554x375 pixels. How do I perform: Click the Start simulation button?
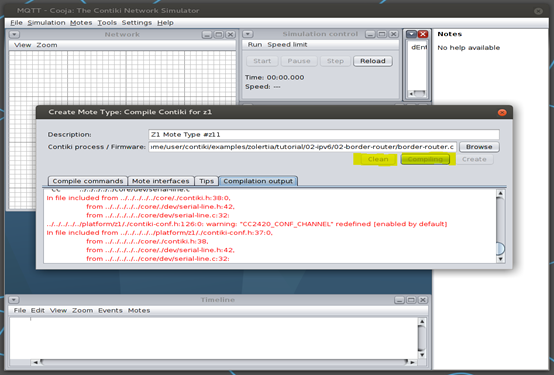262,61
